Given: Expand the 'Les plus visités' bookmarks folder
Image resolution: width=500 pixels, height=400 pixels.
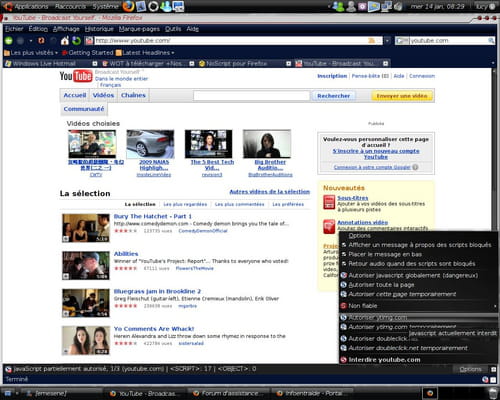Looking at the screenshot, I should click(x=31, y=53).
